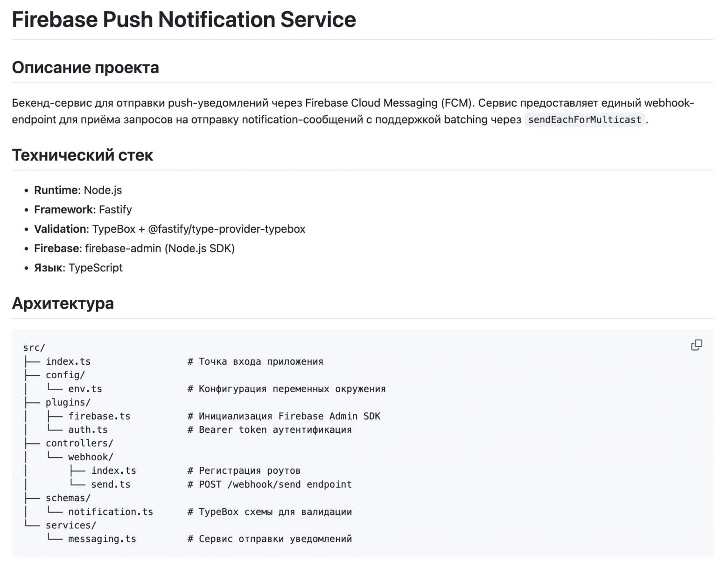Click the Validation TypeBox list entry
Image resolution: width=728 pixels, height=568 pixels.
169,229
